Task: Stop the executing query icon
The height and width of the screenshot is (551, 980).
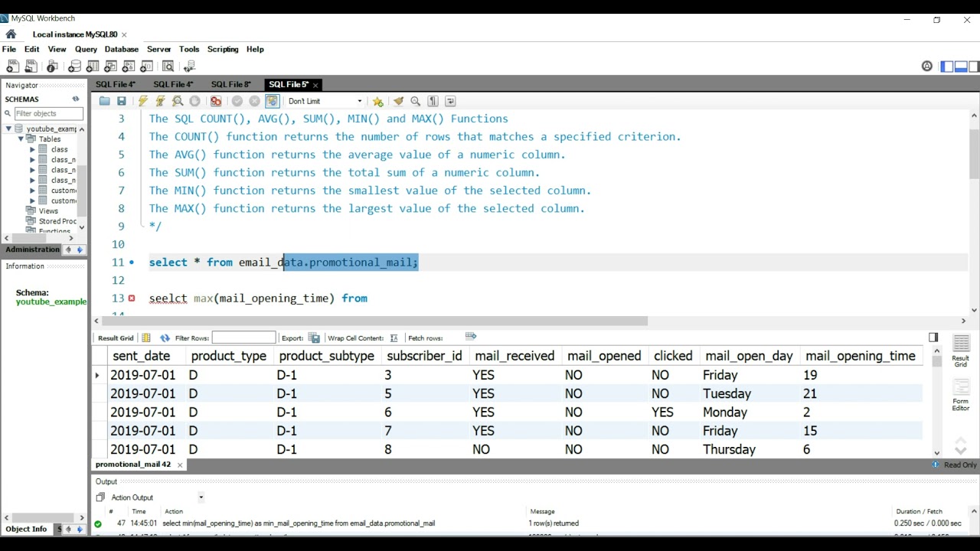Action: click(194, 101)
